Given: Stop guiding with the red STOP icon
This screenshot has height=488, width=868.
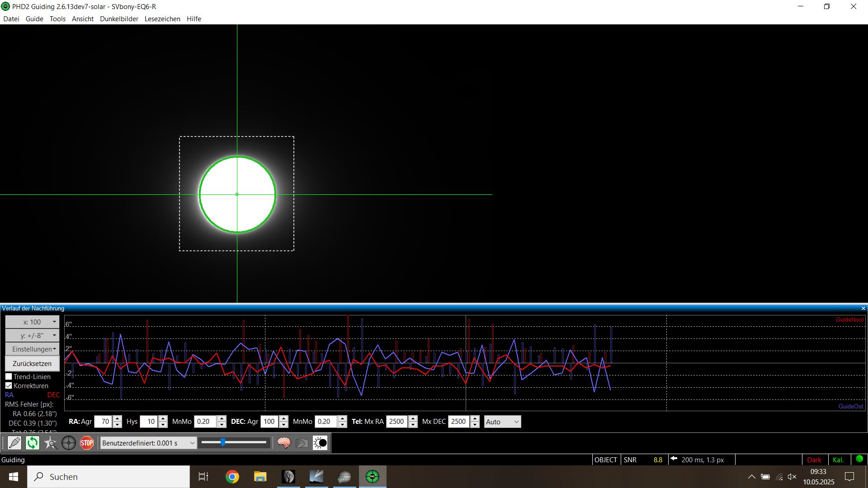Looking at the screenshot, I should (x=87, y=443).
